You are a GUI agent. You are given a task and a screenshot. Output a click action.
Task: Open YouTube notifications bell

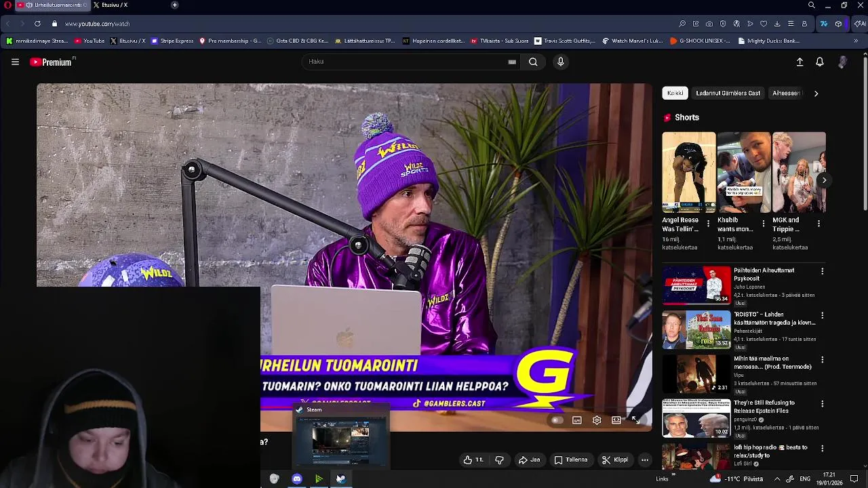coord(820,62)
